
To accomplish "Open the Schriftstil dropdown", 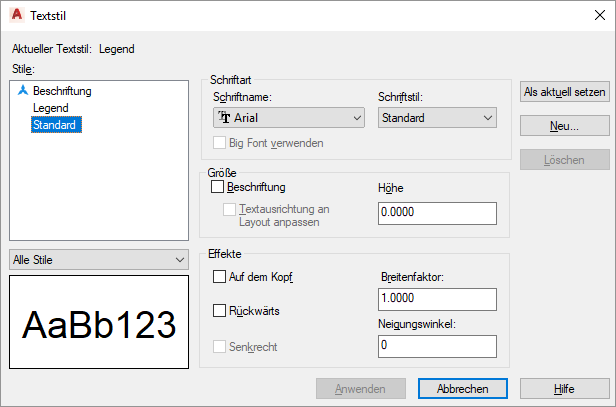I will 437,117.
